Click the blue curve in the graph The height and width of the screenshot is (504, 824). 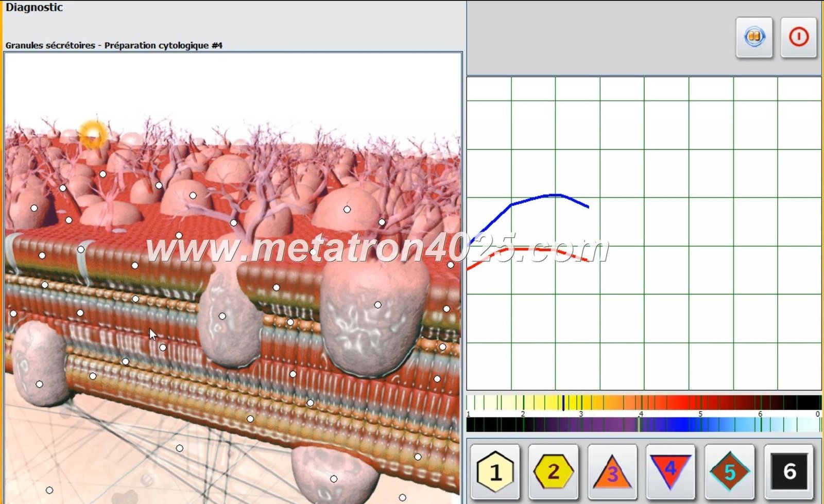(x=536, y=198)
